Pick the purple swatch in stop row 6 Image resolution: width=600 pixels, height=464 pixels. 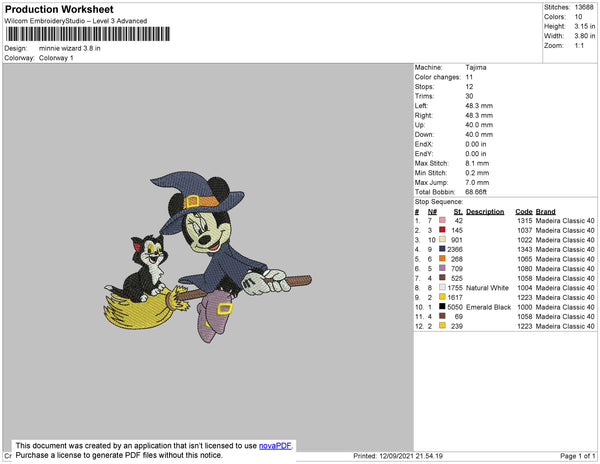pyautogui.click(x=442, y=268)
